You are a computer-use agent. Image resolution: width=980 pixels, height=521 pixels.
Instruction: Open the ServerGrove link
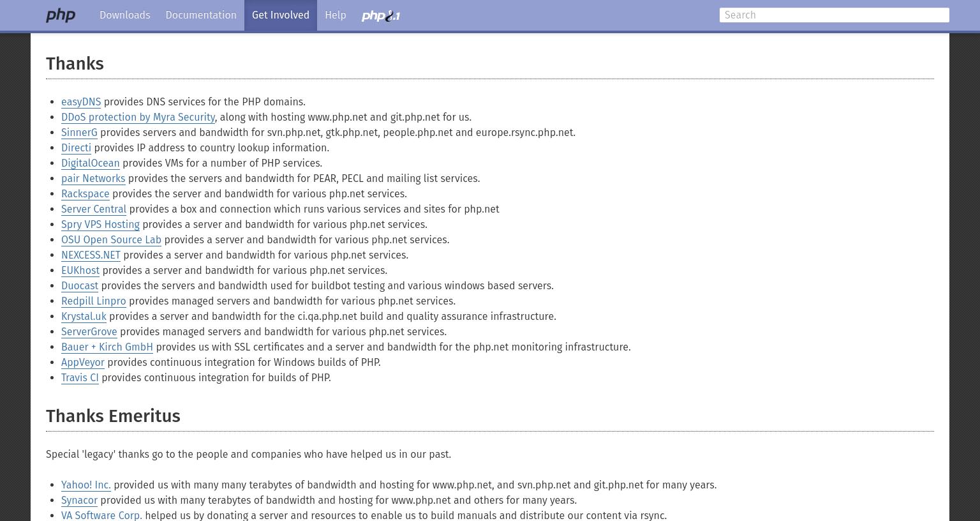pyautogui.click(x=89, y=332)
